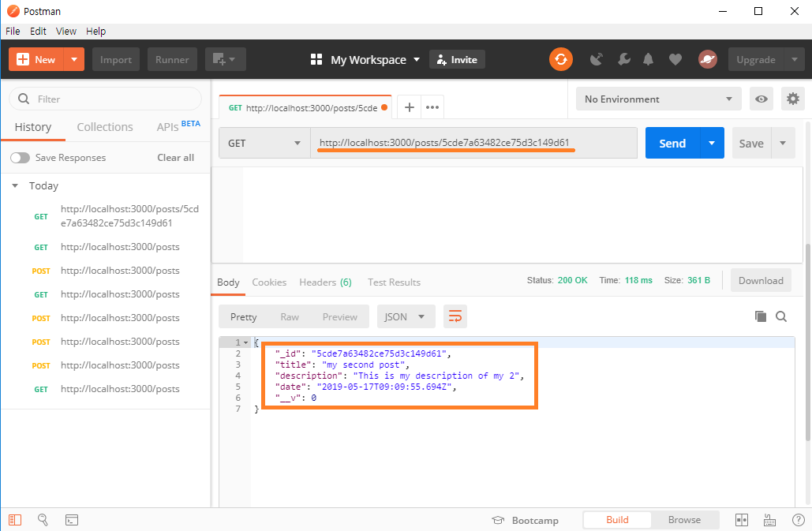Search within the response body icon

[781, 316]
